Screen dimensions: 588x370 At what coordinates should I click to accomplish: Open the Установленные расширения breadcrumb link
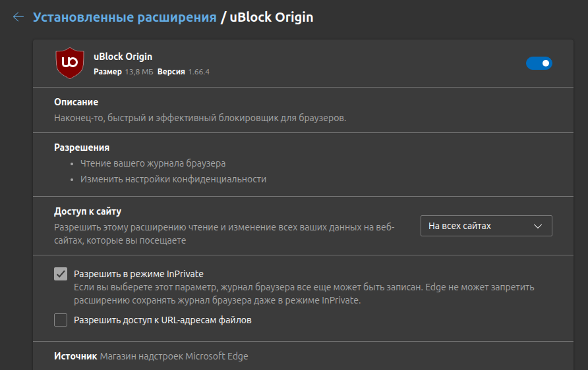125,17
